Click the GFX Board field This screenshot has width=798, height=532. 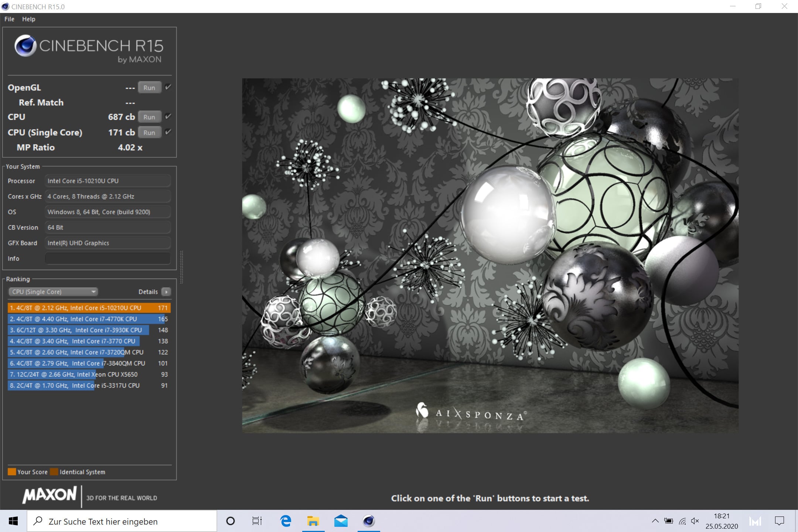coord(108,243)
